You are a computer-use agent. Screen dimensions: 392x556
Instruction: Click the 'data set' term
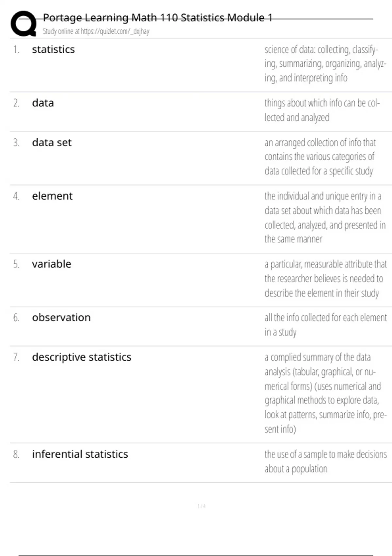point(52,143)
